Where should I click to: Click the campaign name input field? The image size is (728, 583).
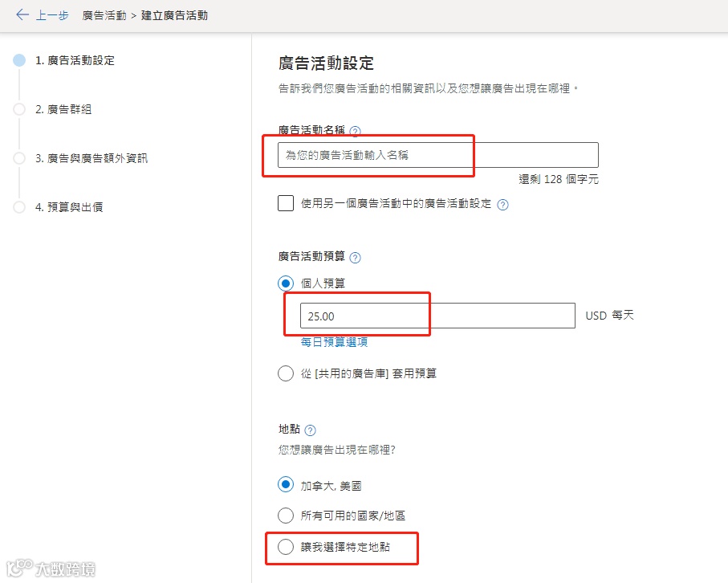coord(437,155)
